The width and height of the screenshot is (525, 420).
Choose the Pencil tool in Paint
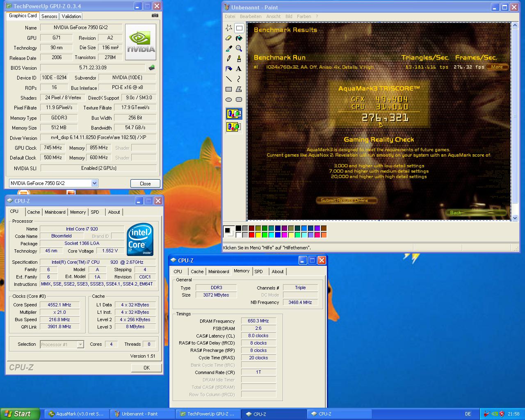pos(229,59)
